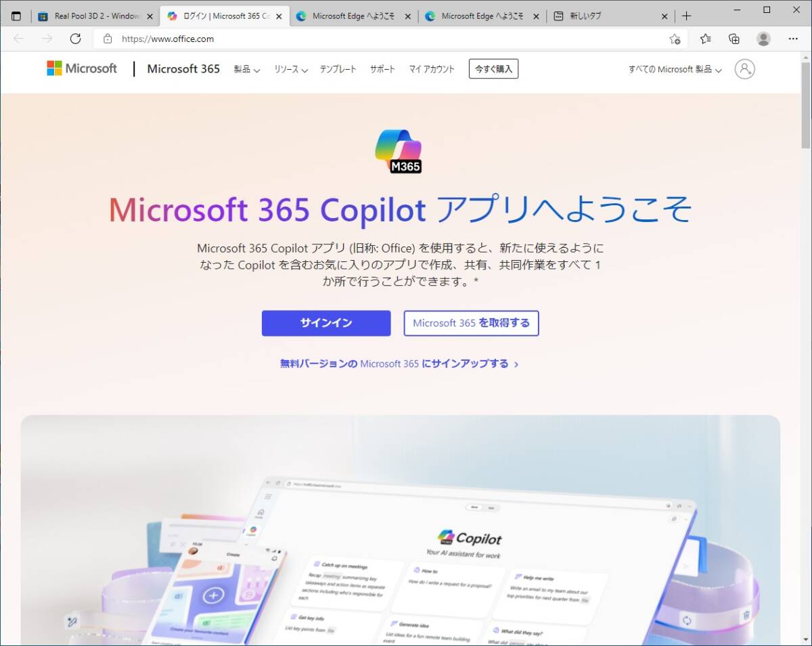This screenshot has width=812, height=646.
Task: Click the Microsoft 365 Copilot アプリへようこそ heading
Action: pyautogui.click(x=400, y=209)
